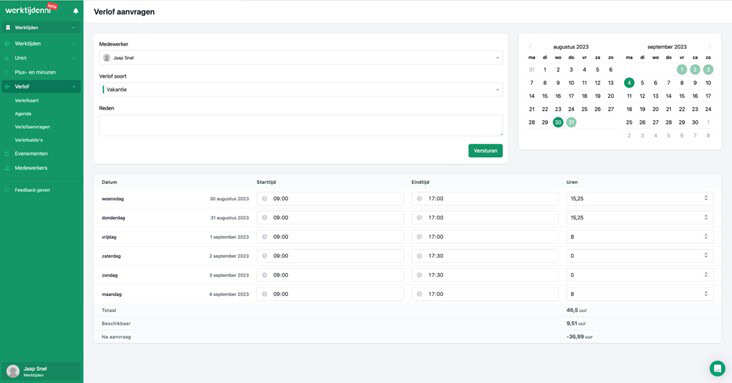Click the vrijdag start time 09:00 field

pyautogui.click(x=330, y=237)
